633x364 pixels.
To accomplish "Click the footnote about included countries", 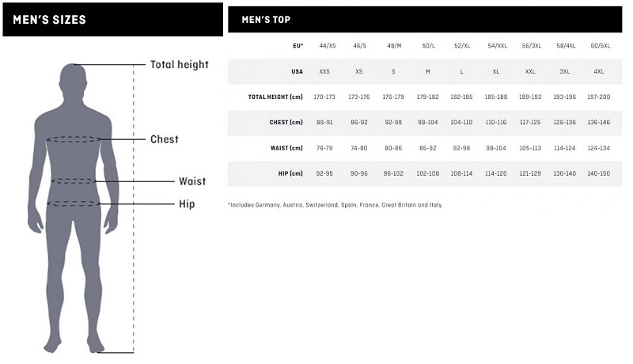I will point(335,205).
